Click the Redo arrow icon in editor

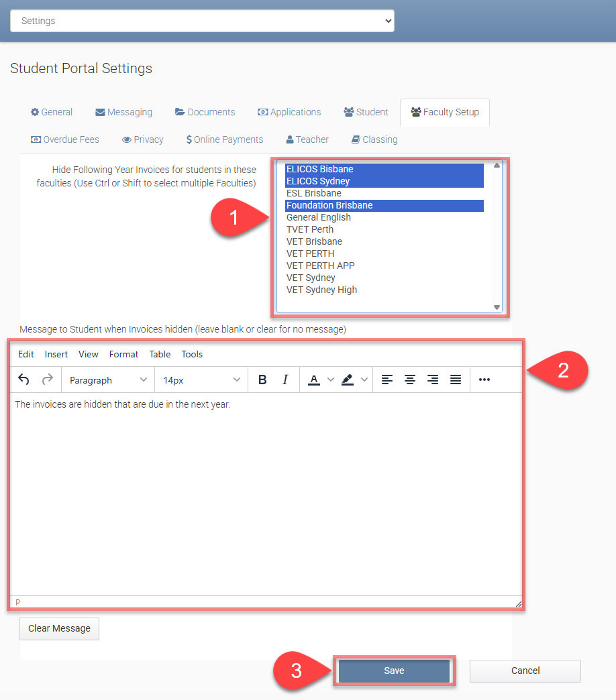click(47, 380)
